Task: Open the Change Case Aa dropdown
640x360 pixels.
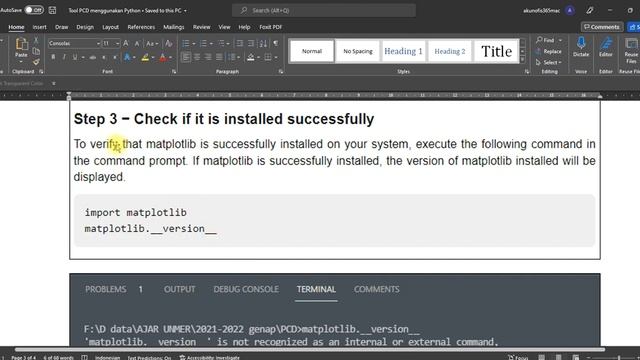Action: [x=152, y=43]
